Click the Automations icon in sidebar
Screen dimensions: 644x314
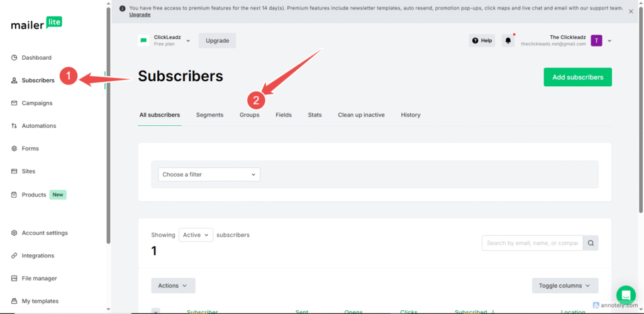(x=14, y=126)
